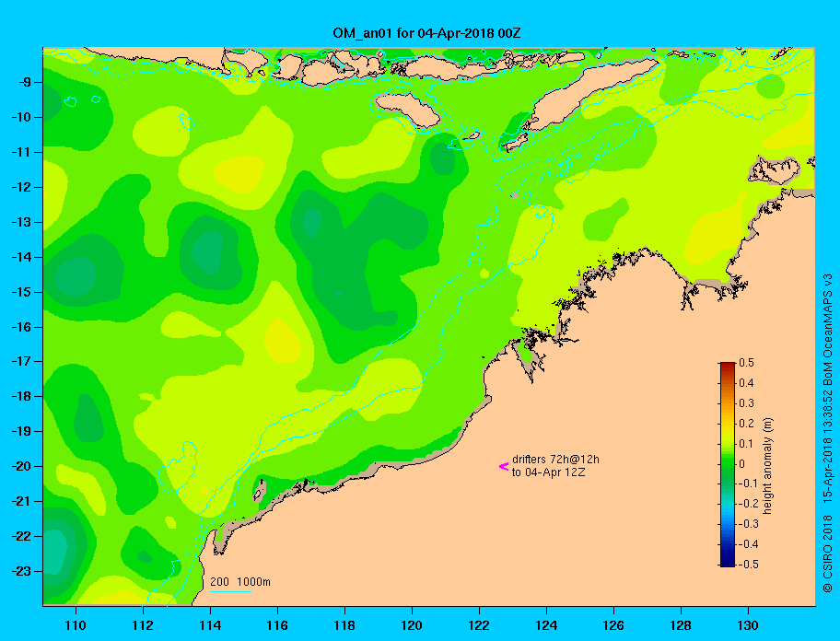Click the 0.1 label on the color scale
840x641 pixels.
click(x=746, y=443)
